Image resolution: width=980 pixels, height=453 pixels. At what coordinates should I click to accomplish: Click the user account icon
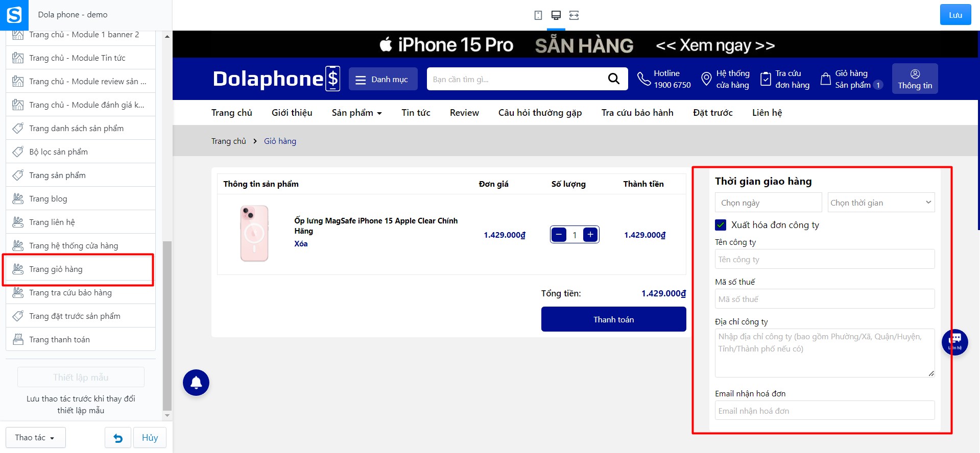[x=915, y=73]
